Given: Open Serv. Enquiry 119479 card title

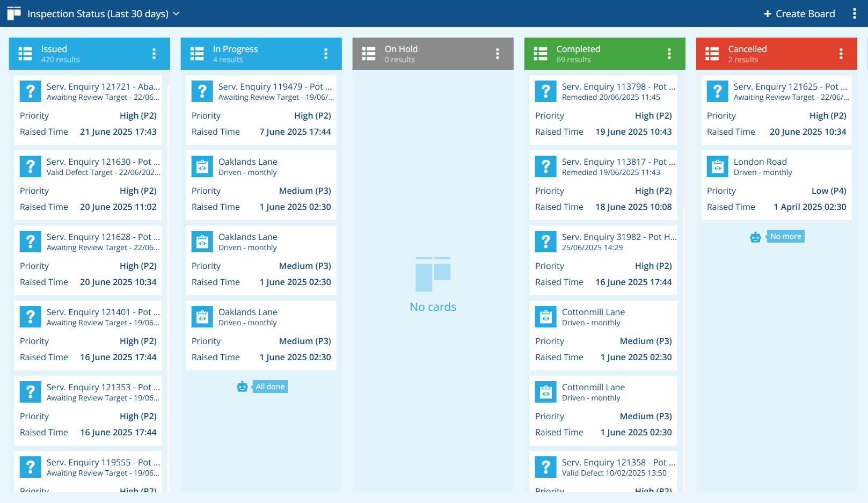Looking at the screenshot, I should (275, 86).
